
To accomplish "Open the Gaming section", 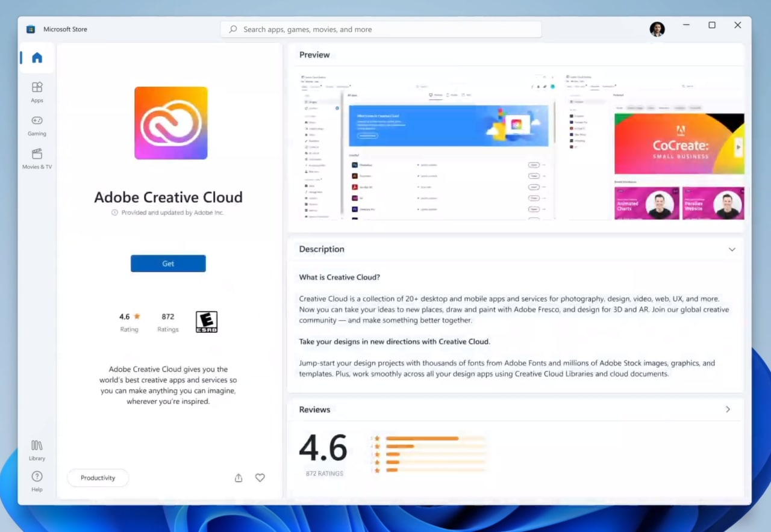I will click(x=37, y=125).
